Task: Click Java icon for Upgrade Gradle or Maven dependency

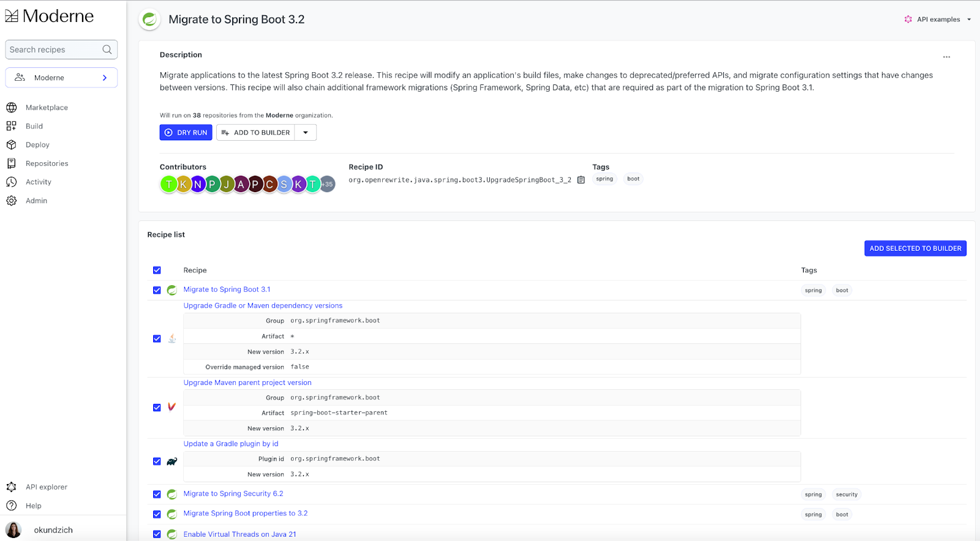Action: click(x=172, y=338)
